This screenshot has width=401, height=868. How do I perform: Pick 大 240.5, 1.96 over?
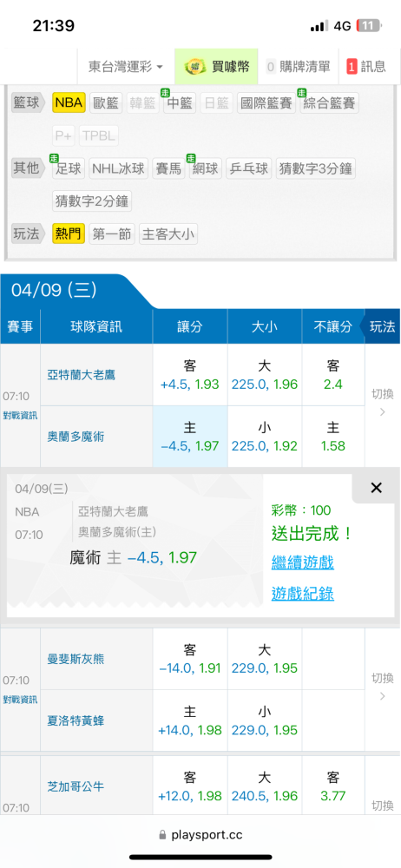coord(264,786)
